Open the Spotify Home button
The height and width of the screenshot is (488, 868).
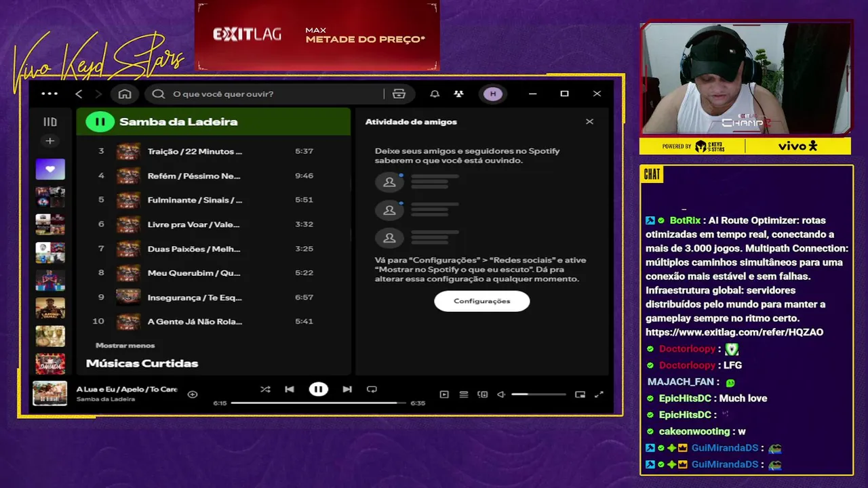point(125,94)
